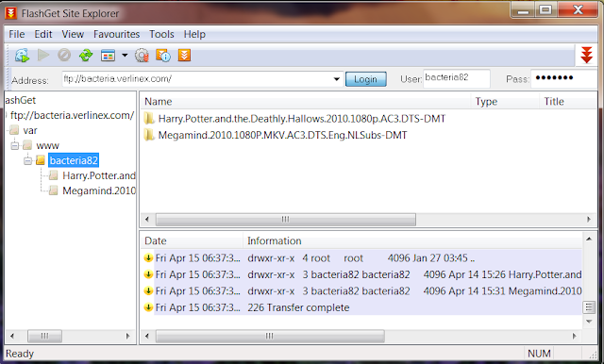The image size is (604, 364).
Task: Click the grey stop toolbar icon
Action: [x=64, y=55]
